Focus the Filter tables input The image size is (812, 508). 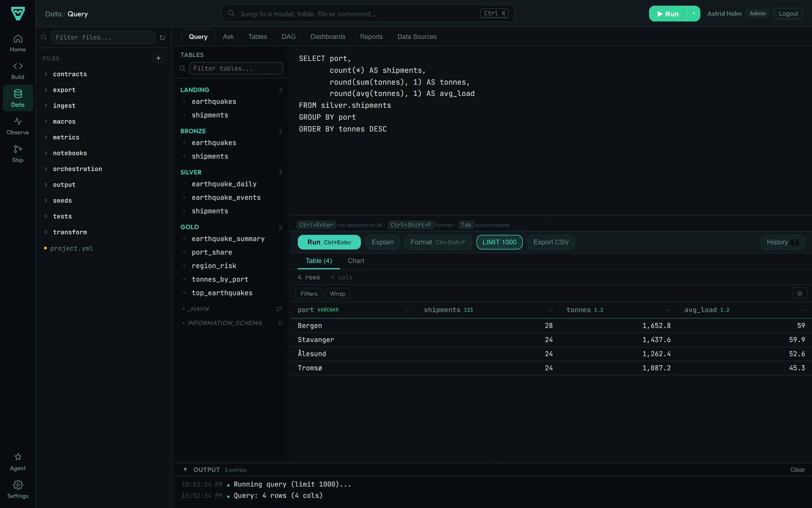tap(236, 68)
